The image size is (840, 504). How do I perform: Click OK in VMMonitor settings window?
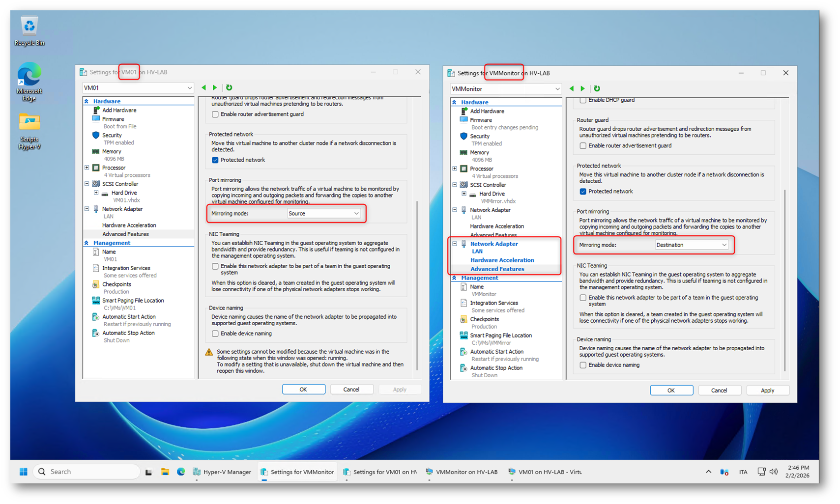(x=671, y=390)
